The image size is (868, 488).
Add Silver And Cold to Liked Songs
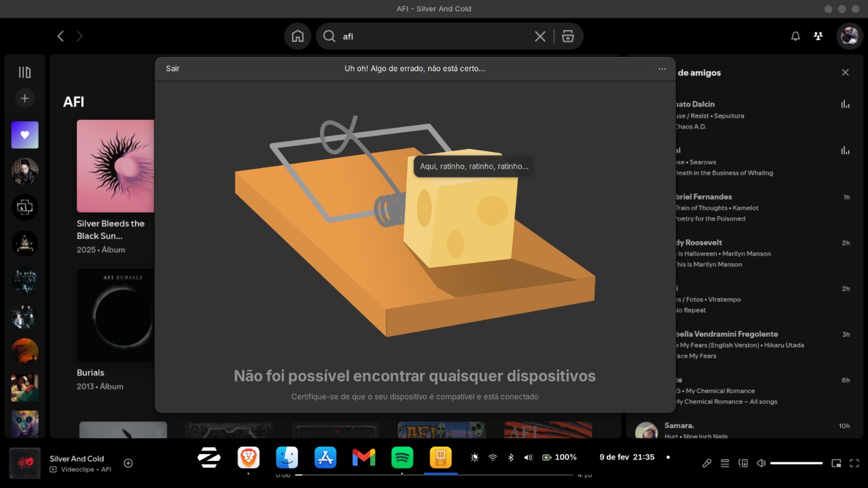pos(128,463)
